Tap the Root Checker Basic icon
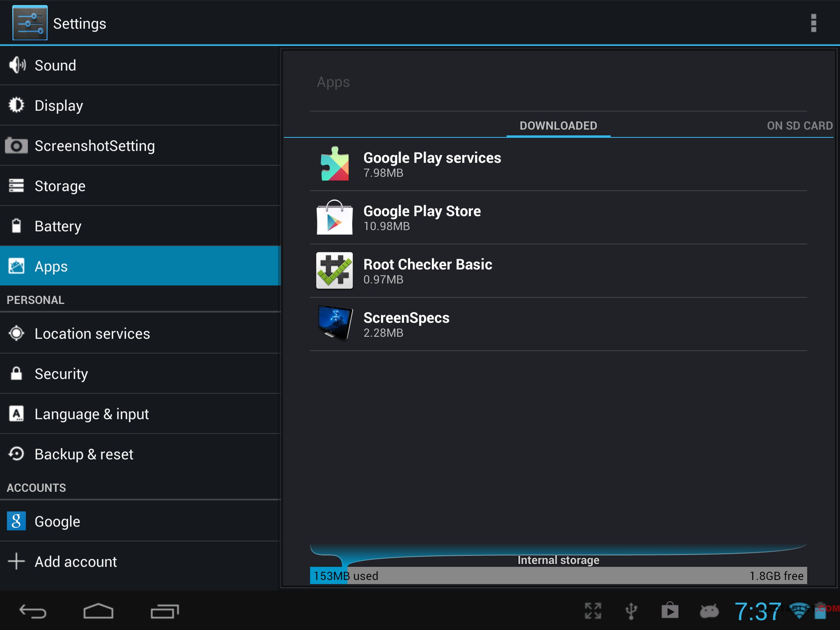The width and height of the screenshot is (840, 630). pyautogui.click(x=335, y=271)
